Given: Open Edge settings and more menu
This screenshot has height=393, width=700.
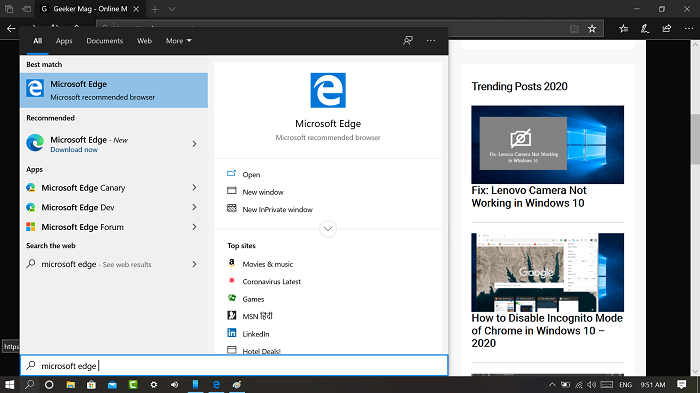Looking at the screenshot, I should tap(689, 29).
